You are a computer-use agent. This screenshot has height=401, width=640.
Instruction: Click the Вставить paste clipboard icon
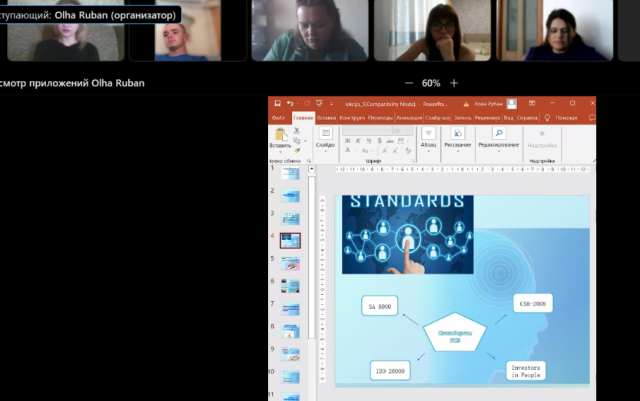pyautogui.click(x=280, y=134)
